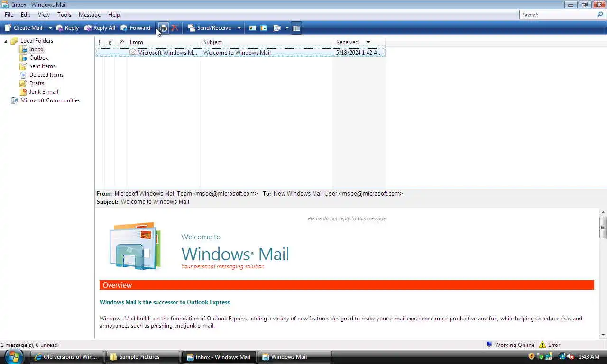Select the Inbox folder

(x=36, y=49)
